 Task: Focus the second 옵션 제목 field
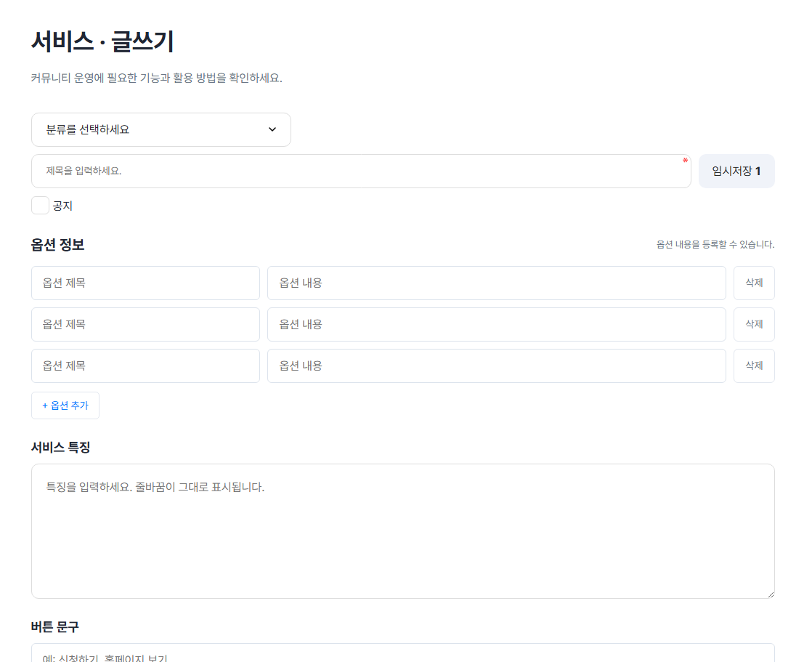(x=145, y=324)
